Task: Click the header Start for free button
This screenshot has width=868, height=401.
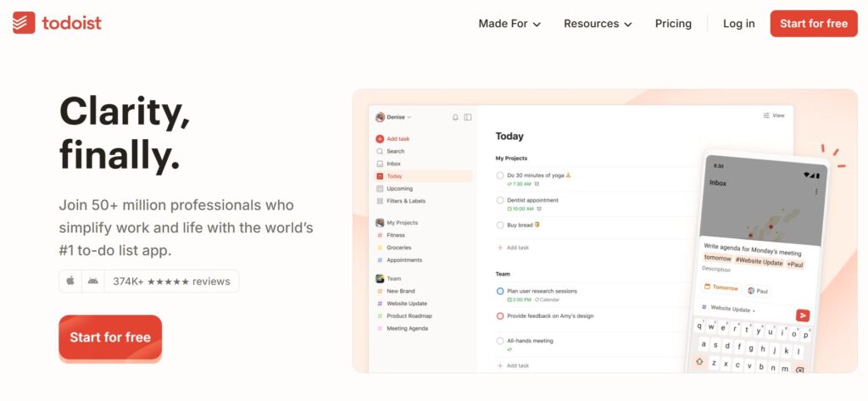Action: (x=814, y=23)
